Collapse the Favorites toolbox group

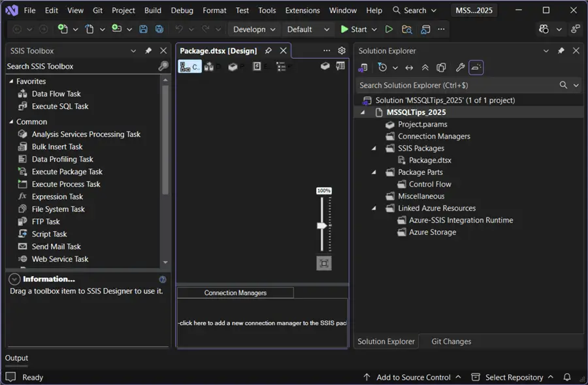(x=11, y=81)
